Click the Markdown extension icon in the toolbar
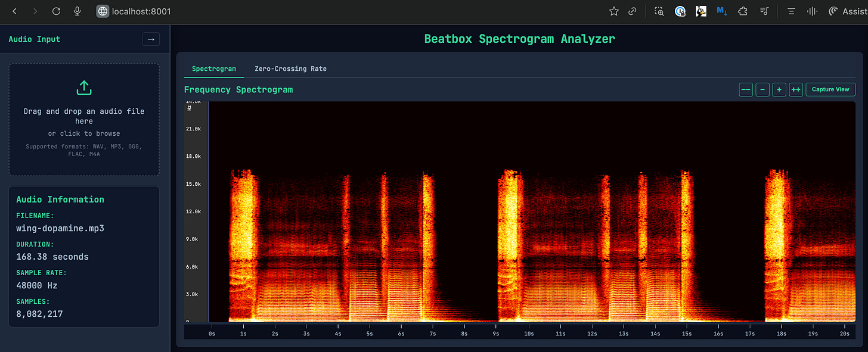Screen dimensions: 868x352 coord(722,11)
